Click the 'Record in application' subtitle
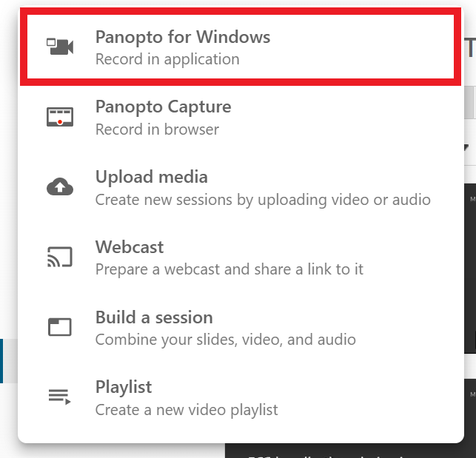Screen dimensions: 476x458 coord(167,59)
